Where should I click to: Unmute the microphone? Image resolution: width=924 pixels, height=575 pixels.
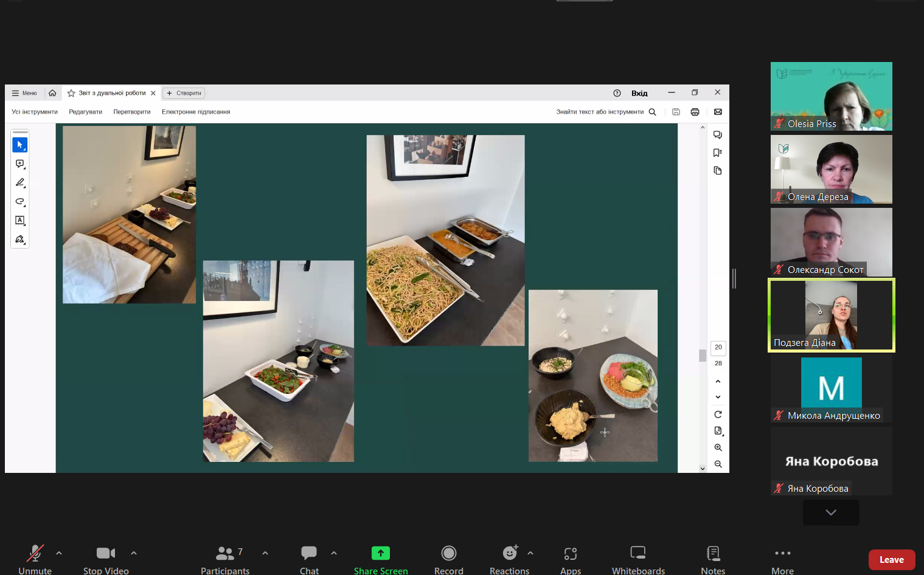35,553
